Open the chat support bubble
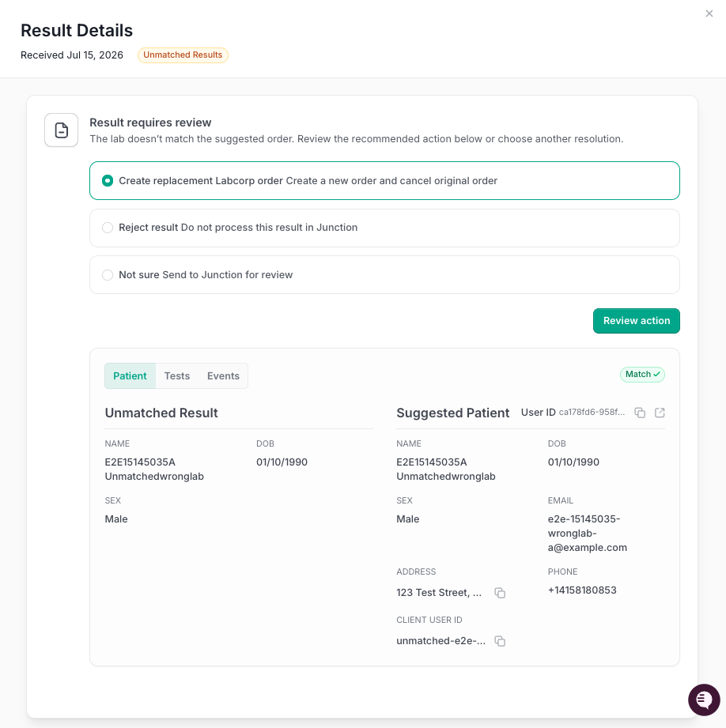The image size is (726, 728). (704, 700)
